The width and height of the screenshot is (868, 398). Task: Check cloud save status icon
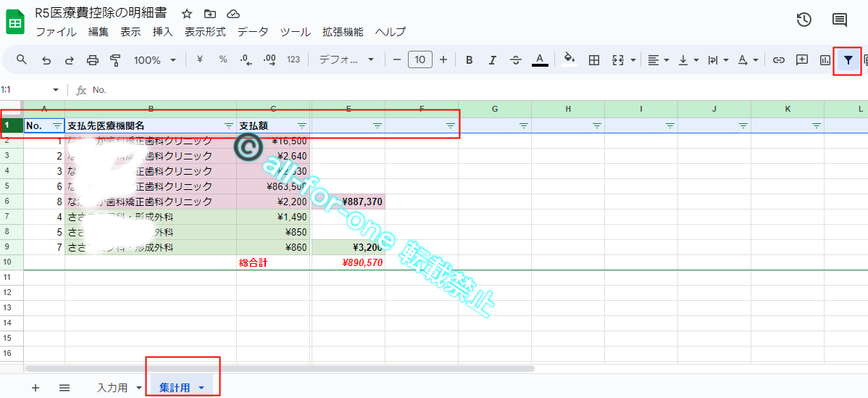click(x=233, y=13)
